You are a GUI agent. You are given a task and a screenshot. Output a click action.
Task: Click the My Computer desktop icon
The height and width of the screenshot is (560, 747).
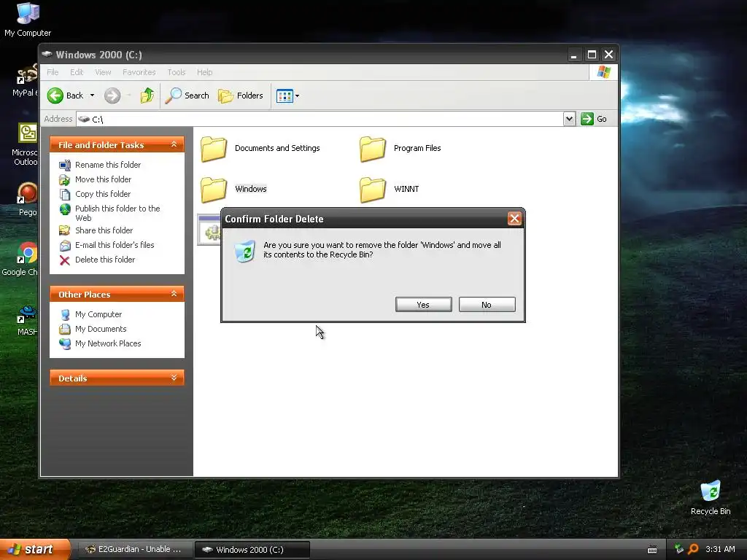pyautogui.click(x=28, y=13)
